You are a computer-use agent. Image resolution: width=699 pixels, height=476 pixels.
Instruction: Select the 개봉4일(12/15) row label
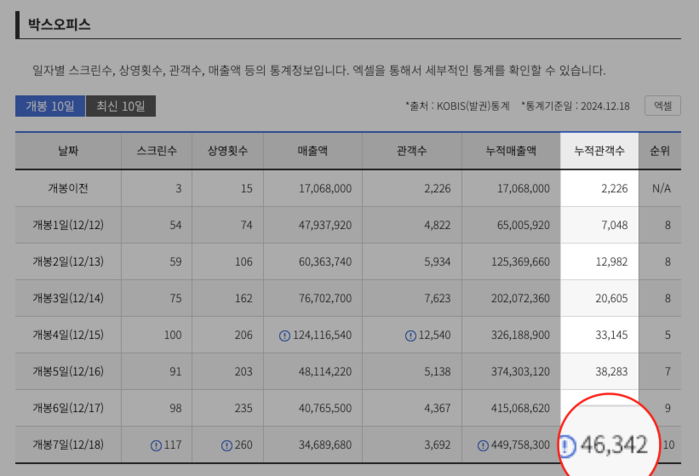[x=68, y=336]
